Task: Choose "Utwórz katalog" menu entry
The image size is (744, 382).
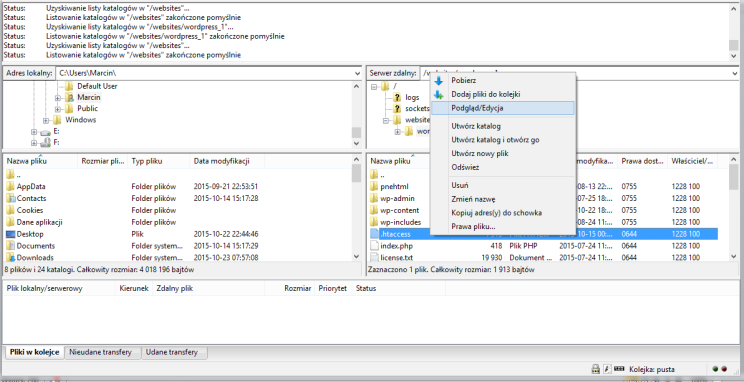Action: tap(503, 126)
